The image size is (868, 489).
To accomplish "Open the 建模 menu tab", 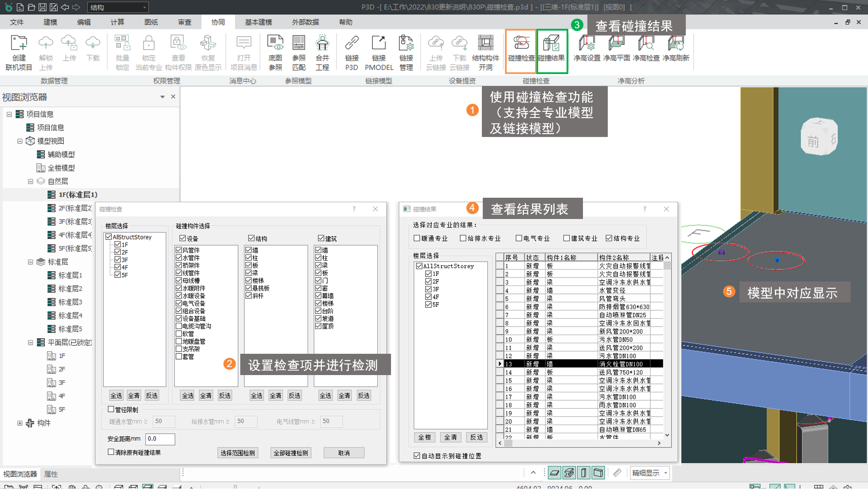I will [x=50, y=22].
